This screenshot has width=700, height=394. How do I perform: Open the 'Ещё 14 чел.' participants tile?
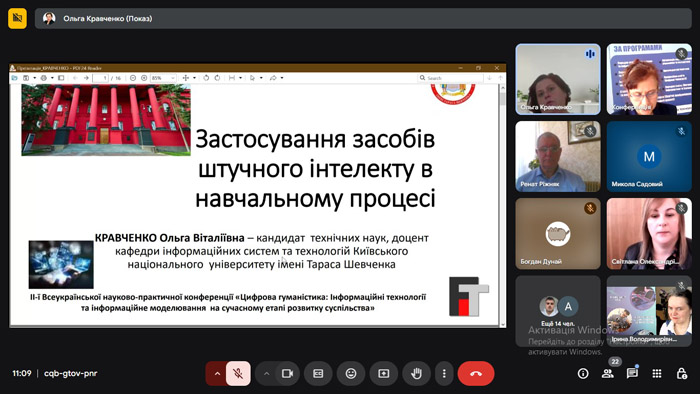[x=558, y=311]
